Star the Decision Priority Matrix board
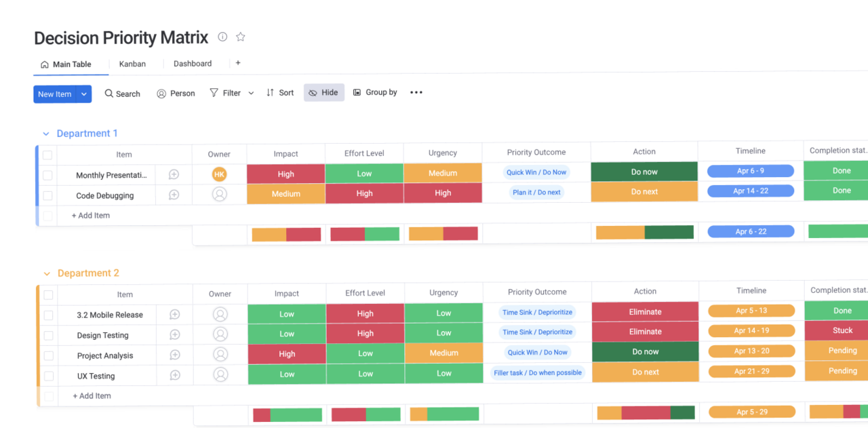Viewport: 868px width, 428px height. (x=240, y=37)
